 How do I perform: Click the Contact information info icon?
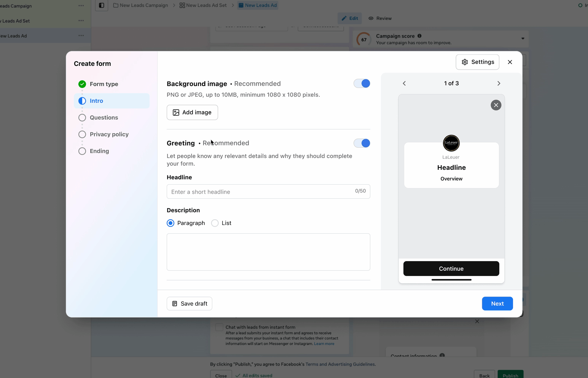click(442, 356)
